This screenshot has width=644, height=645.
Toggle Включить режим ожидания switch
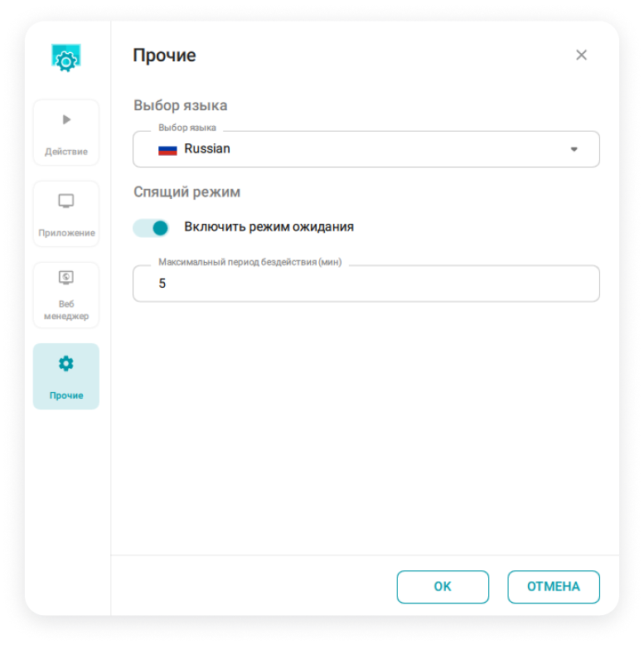tap(151, 228)
